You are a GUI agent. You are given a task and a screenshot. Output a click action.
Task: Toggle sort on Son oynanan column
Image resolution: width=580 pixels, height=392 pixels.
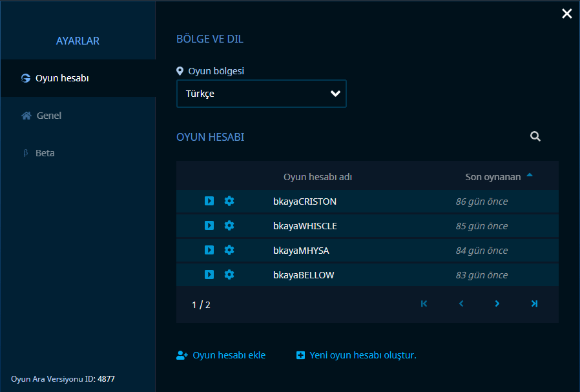(x=499, y=177)
